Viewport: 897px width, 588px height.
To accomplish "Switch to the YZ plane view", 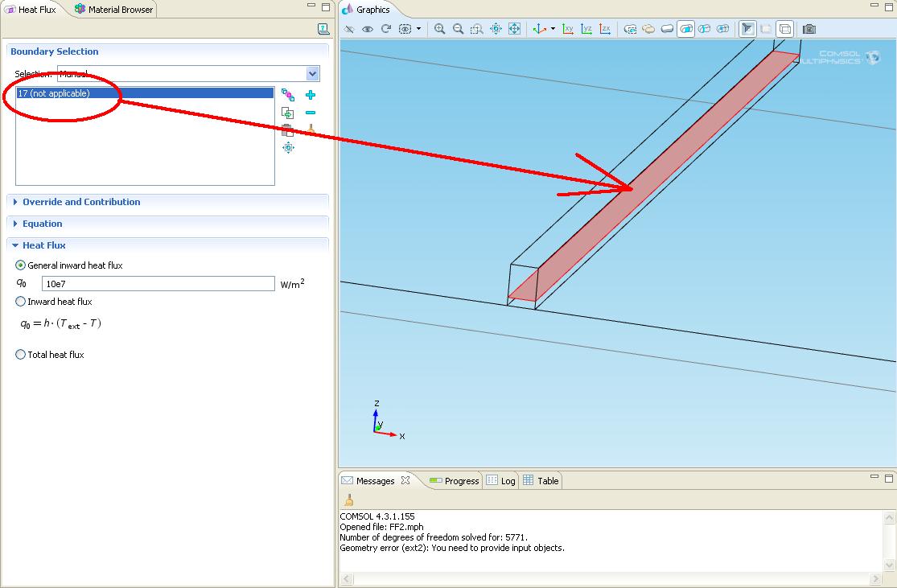I will coord(586,29).
